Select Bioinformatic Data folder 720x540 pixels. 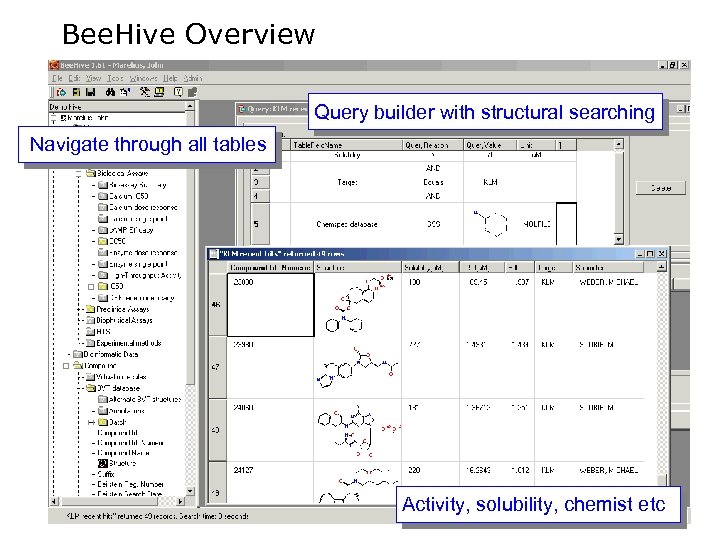[111, 354]
